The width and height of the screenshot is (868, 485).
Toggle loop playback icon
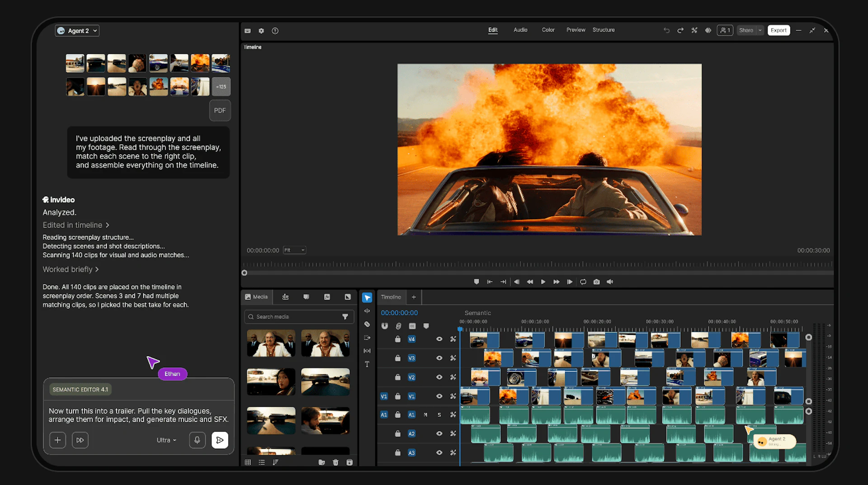pyautogui.click(x=583, y=281)
